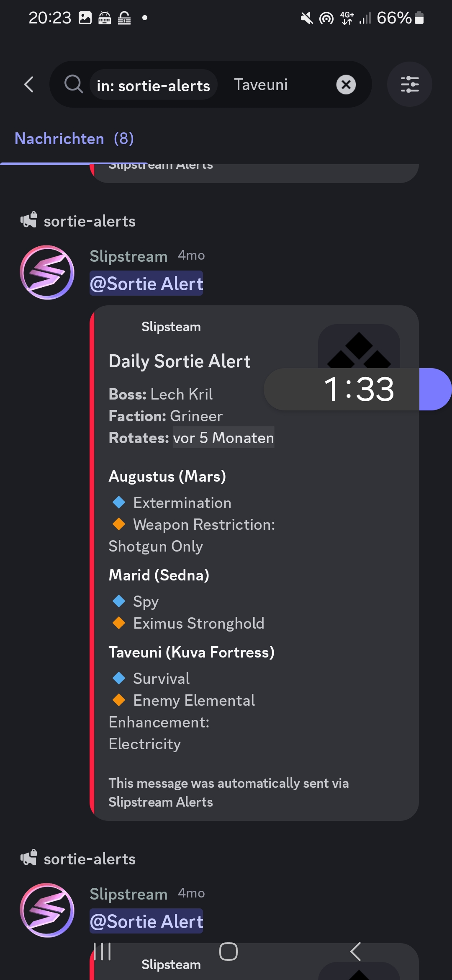
Task: Open the search filter options icon
Action: coord(409,85)
